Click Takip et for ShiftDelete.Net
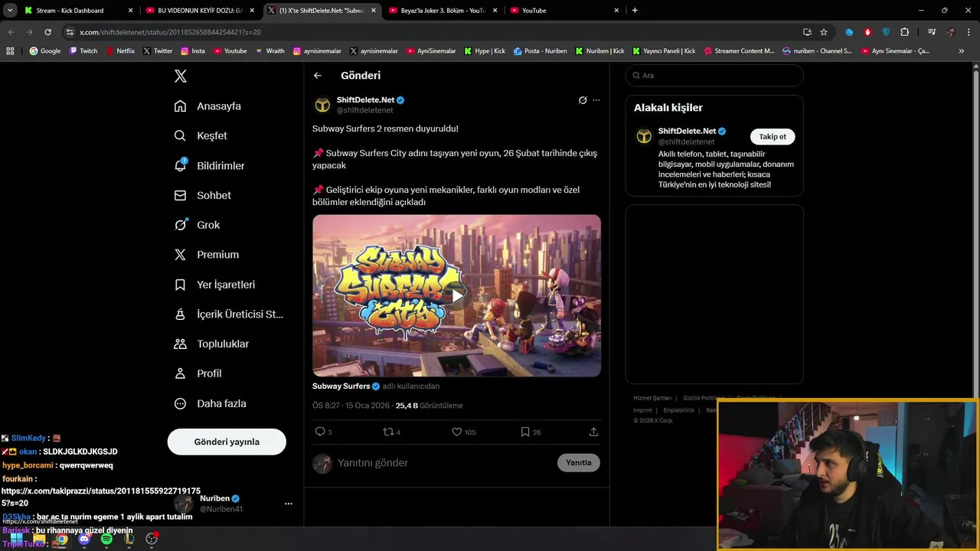Screen dimensions: 980x551 point(773,136)
